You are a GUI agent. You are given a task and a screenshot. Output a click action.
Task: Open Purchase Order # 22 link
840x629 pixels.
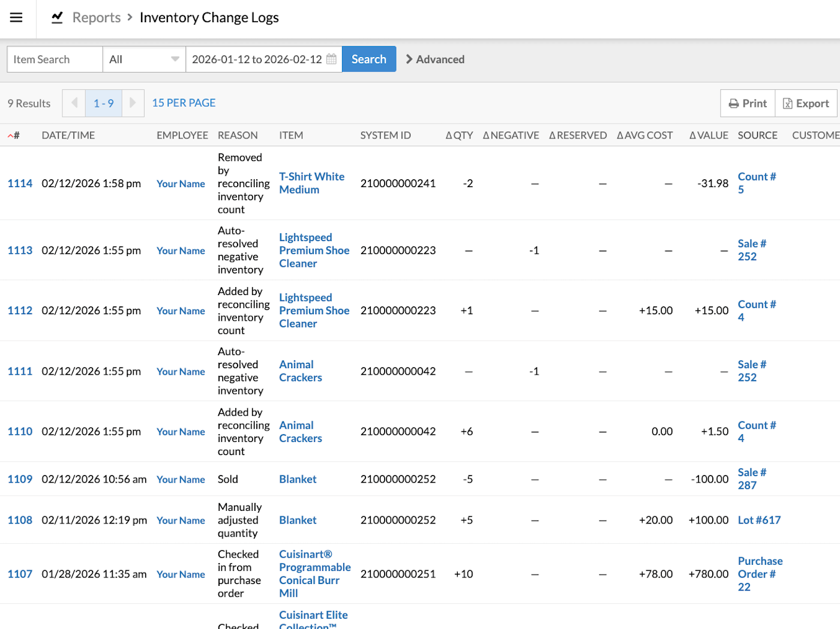[x=760, y=574]
